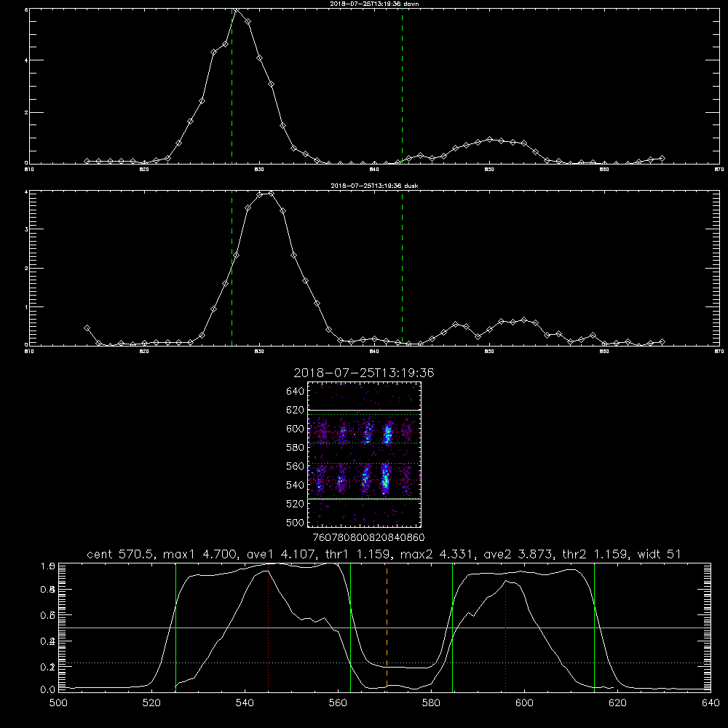Click the brightest spot in upper spectral band
The height and width of the screenshot is (728, 728).
pos(388,434)
